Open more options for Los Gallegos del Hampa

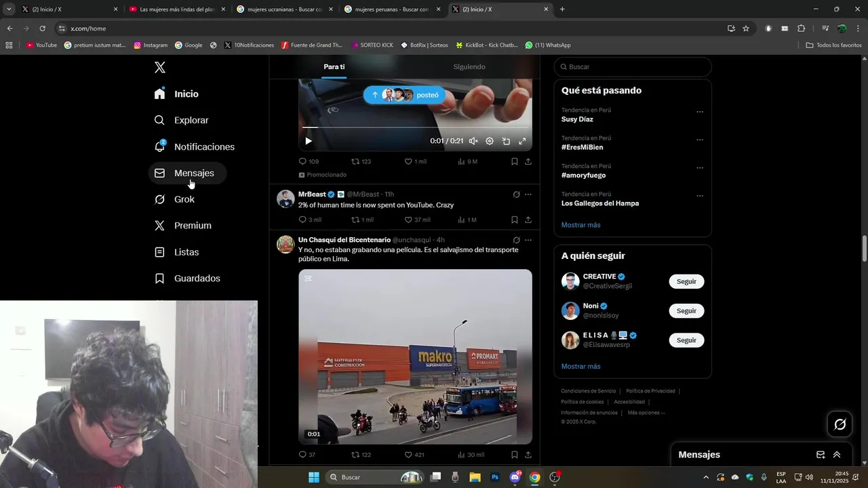[x=700, y=196]
